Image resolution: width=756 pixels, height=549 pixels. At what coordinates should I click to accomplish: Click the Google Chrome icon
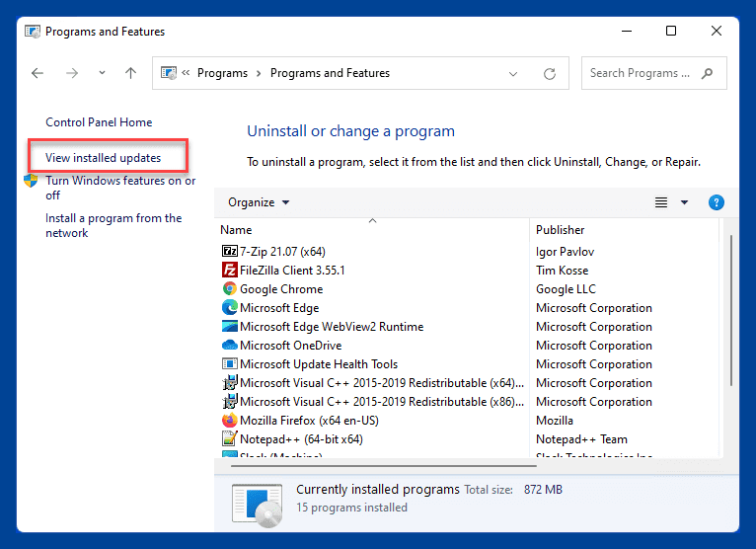coord(230,289)
